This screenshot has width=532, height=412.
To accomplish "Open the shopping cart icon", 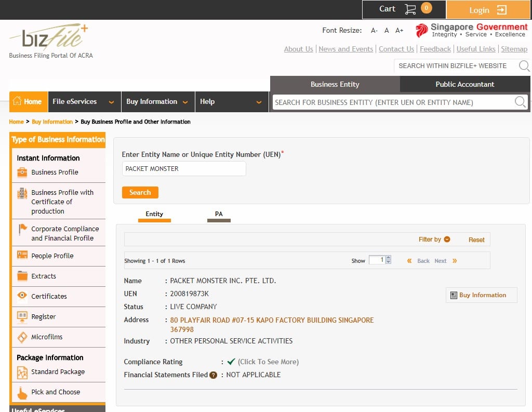I will tap(410, 9).
